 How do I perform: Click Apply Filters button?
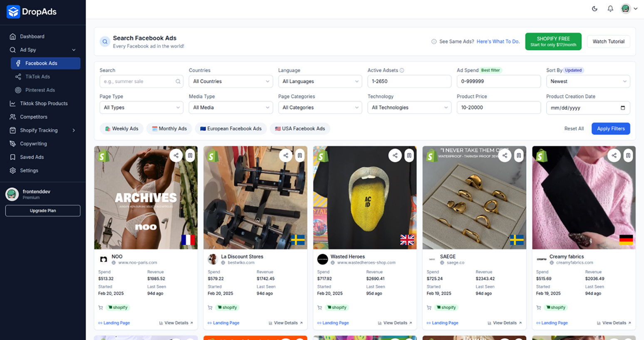pos(611,128)
